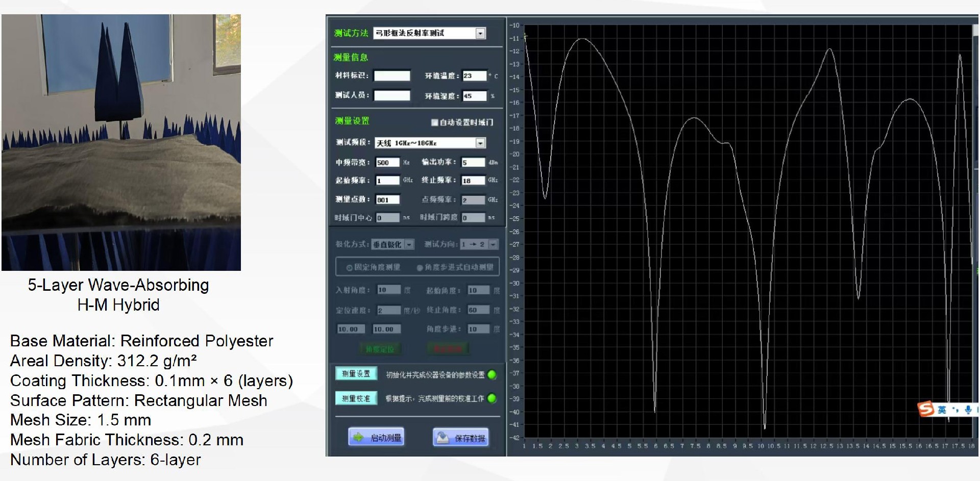Click the wave-absorbing fabric sample photo
Screen dimensions: 980x481
pyautogui.click(x=121, y=142)
